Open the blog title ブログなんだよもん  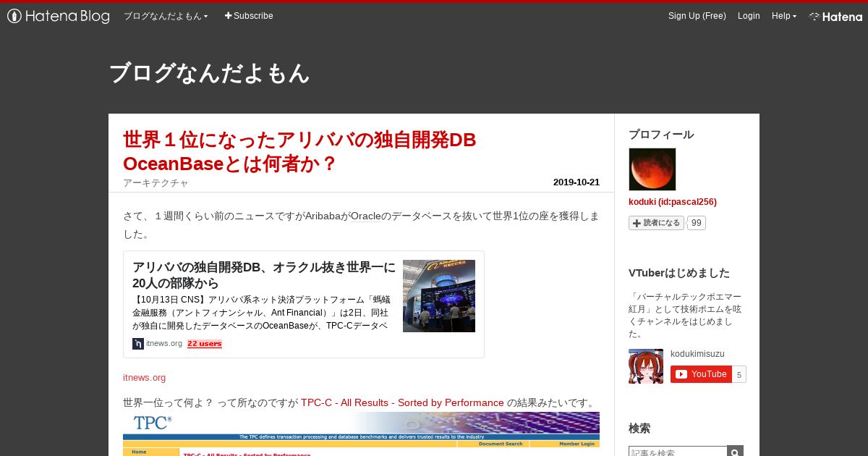(209, 73)
